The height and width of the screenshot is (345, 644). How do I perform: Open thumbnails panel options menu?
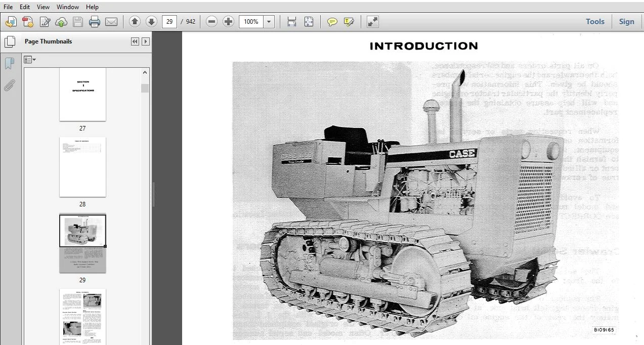click(30, 60)
